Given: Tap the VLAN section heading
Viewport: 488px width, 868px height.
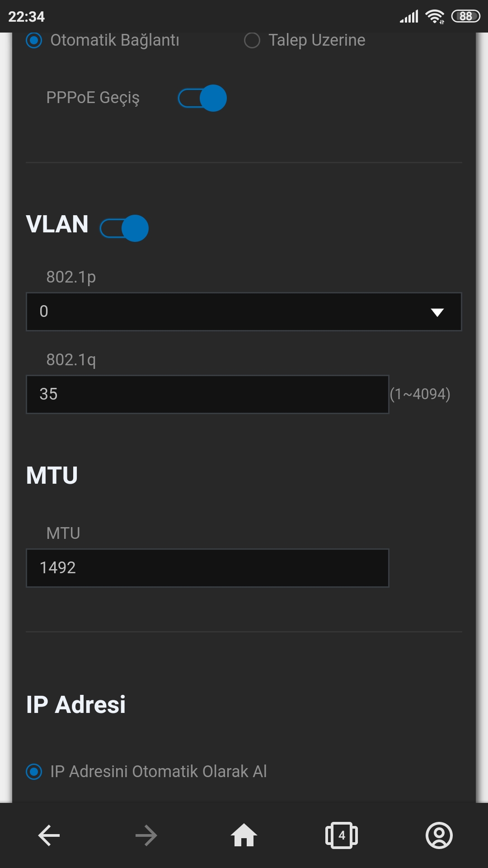Looking at the screenshot, I should click(57, 224).
